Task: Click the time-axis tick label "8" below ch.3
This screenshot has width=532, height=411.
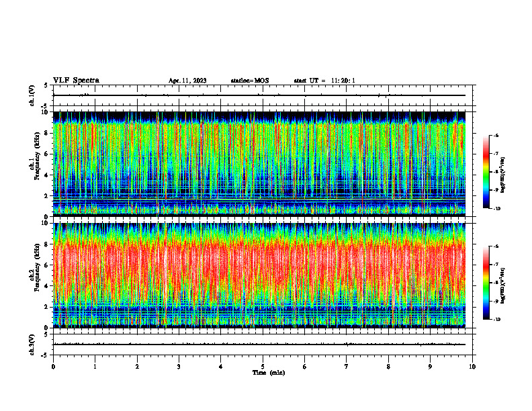Action: click(388, 367)
